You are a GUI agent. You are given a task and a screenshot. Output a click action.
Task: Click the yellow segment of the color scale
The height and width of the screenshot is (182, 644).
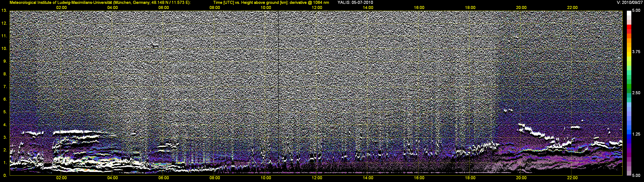point(629,55)
